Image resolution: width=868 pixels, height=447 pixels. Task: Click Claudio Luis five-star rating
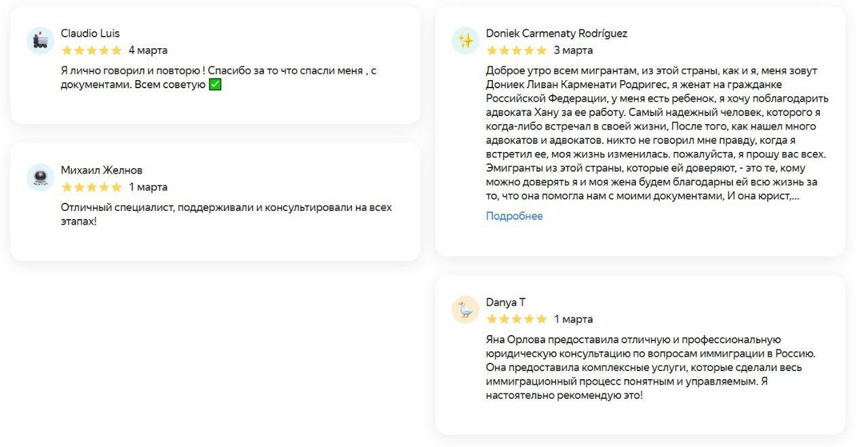pos(92,50)
